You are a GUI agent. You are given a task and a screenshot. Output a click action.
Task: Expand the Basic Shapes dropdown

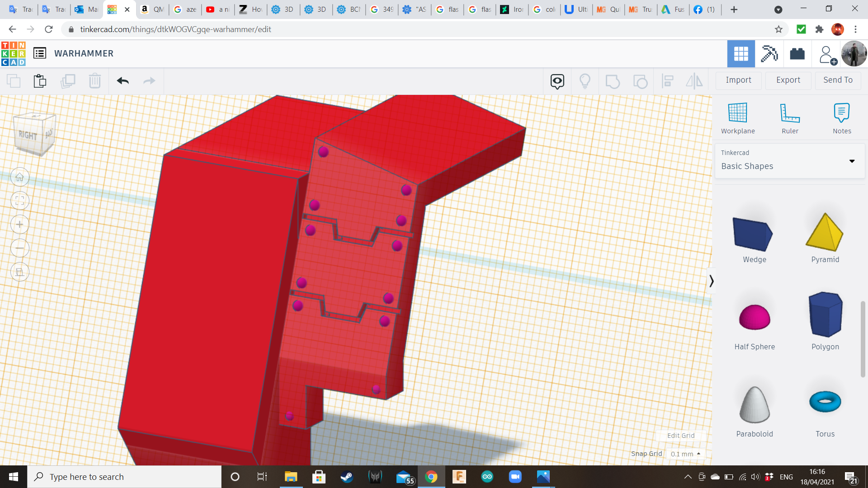[x=852, y=161]
